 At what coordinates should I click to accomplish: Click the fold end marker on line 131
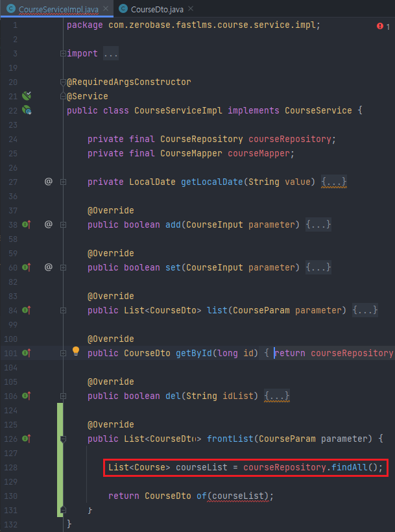pyautogui.click(x=63, y=511)
